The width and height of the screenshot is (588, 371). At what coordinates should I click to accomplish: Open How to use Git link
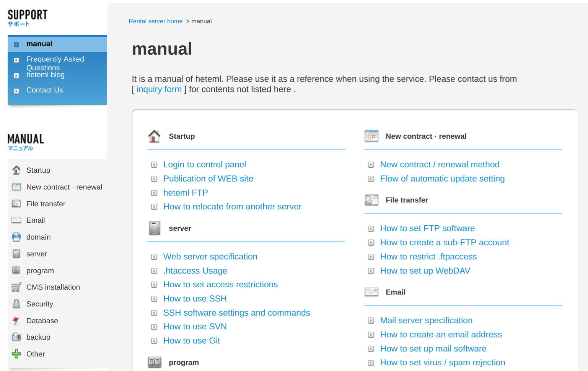point(192,341)
